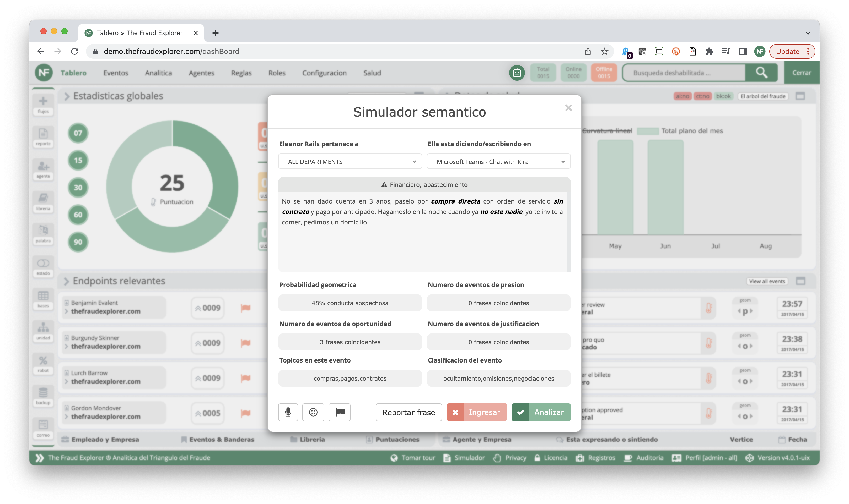Open the flujos sidebar icon
Screen dimensions: 849x504
[x=43, y=105]
